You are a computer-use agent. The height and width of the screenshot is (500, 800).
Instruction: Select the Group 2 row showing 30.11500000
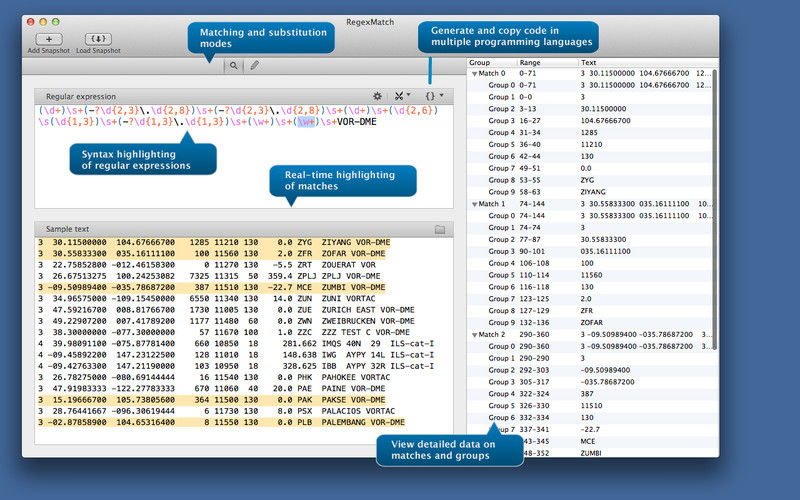point(589,109)
